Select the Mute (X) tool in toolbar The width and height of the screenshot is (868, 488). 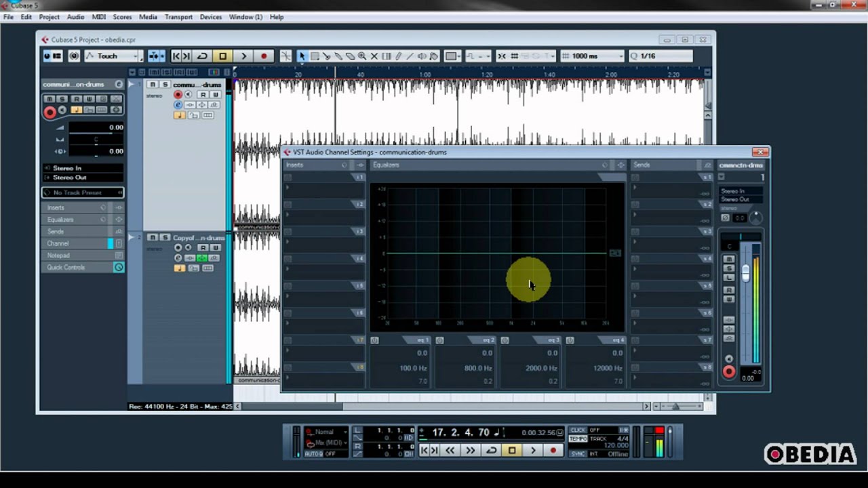coord(374,56)
